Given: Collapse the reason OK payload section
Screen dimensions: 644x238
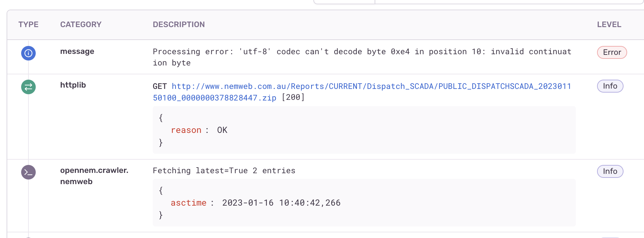Looking at the screenshot, I should tap(364, 130).
